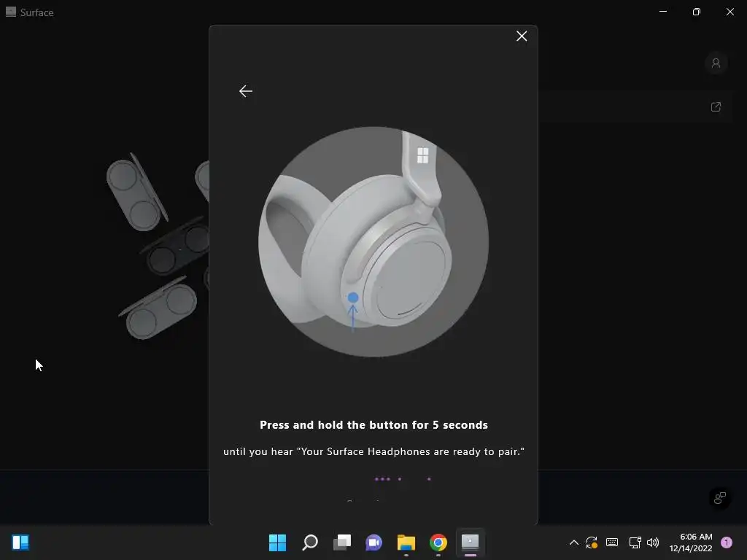
Task: Open the Widgets panel icon
Action: point(20,542)
